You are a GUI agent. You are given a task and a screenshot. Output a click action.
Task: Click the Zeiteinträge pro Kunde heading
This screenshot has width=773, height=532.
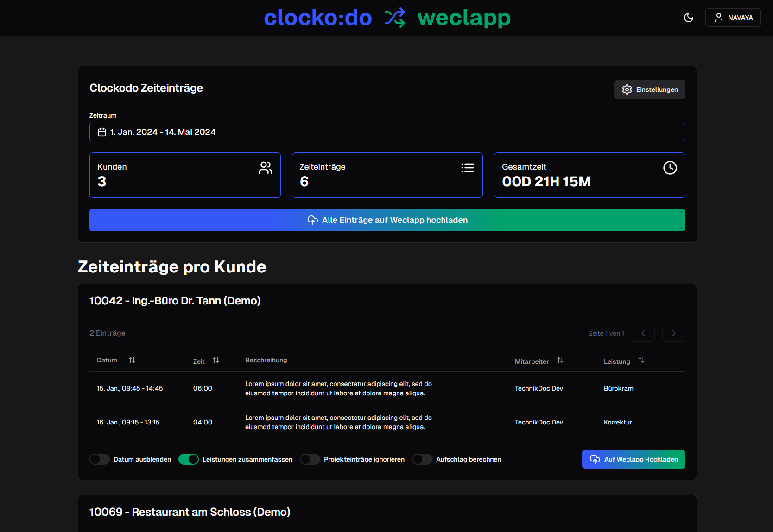coord(172,267)
